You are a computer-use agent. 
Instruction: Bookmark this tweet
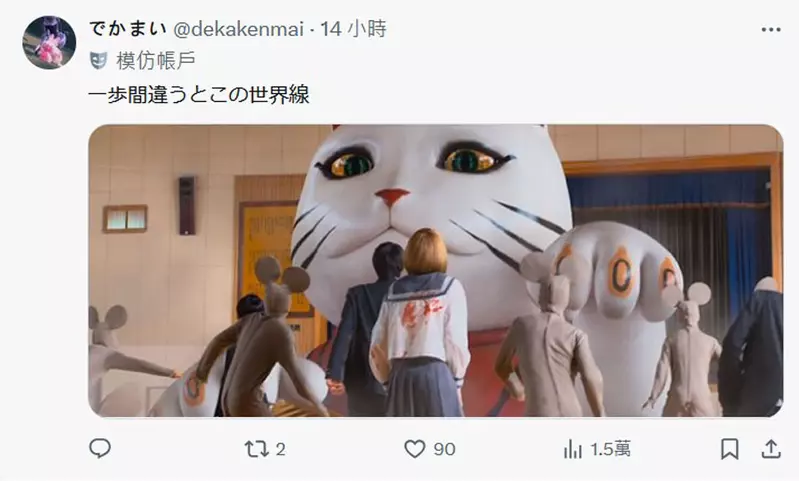click(729, 449)
